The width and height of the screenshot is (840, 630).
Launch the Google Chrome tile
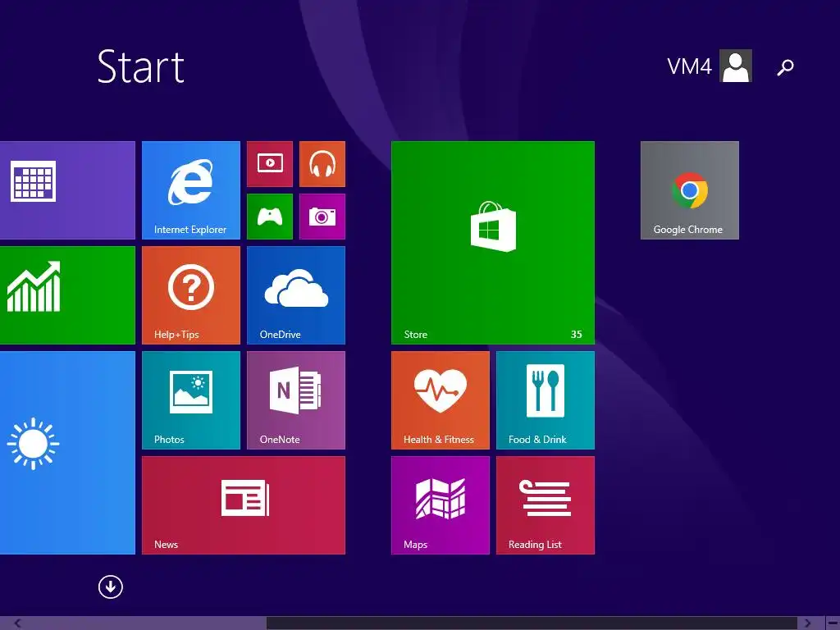coord(689,190)
